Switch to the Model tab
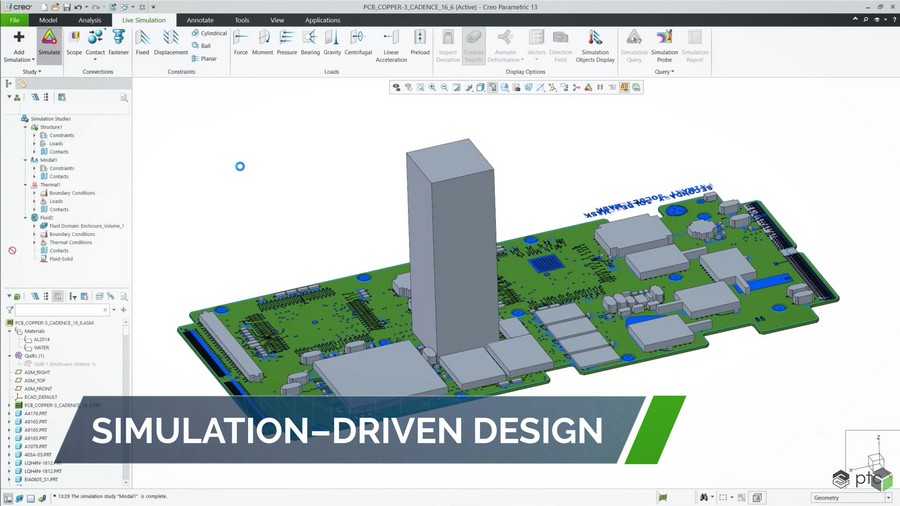The image size is (900, 506). (48, 20)
